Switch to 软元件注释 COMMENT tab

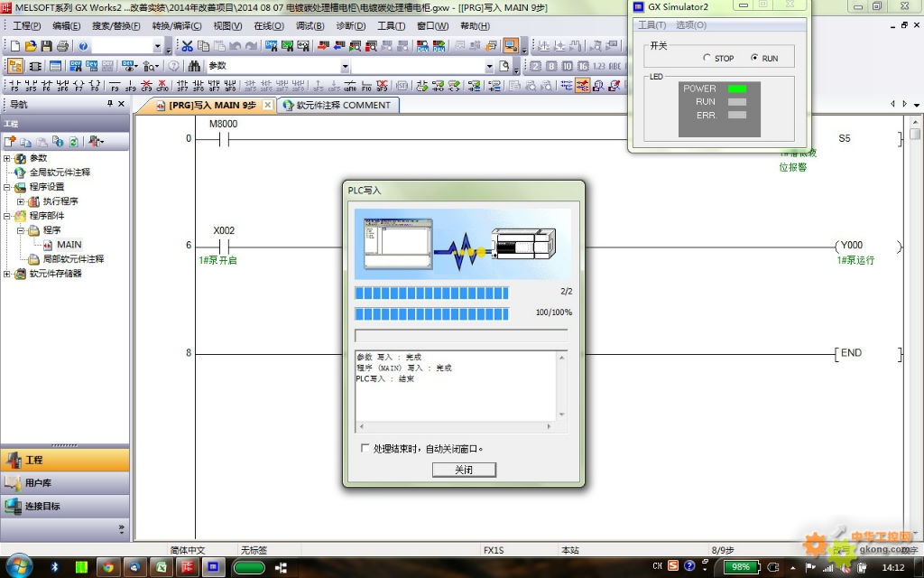pos(337,105)
